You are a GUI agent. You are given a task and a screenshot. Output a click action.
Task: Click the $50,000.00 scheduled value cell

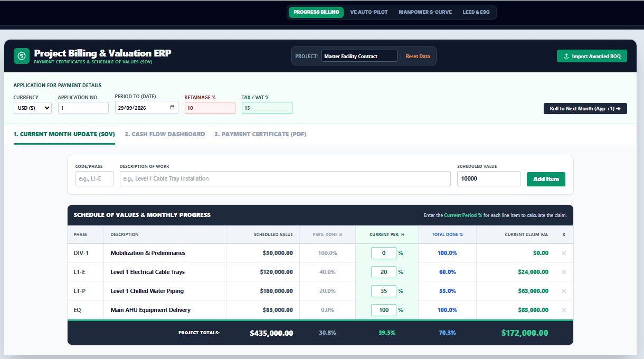tap(278, 253)
